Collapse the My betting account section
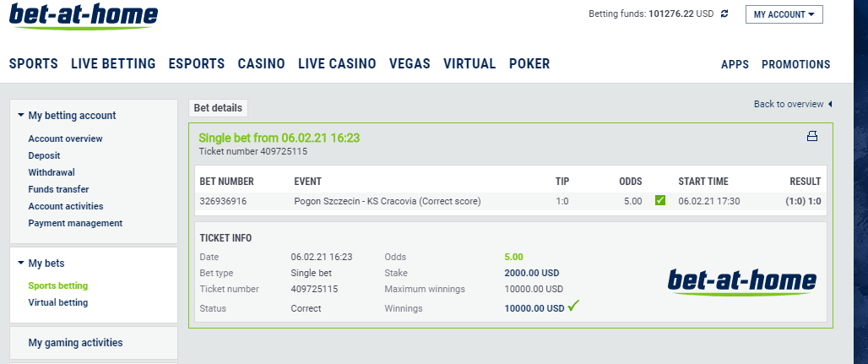The height and width of the screenshot is (364, 868). click(67, 115)
